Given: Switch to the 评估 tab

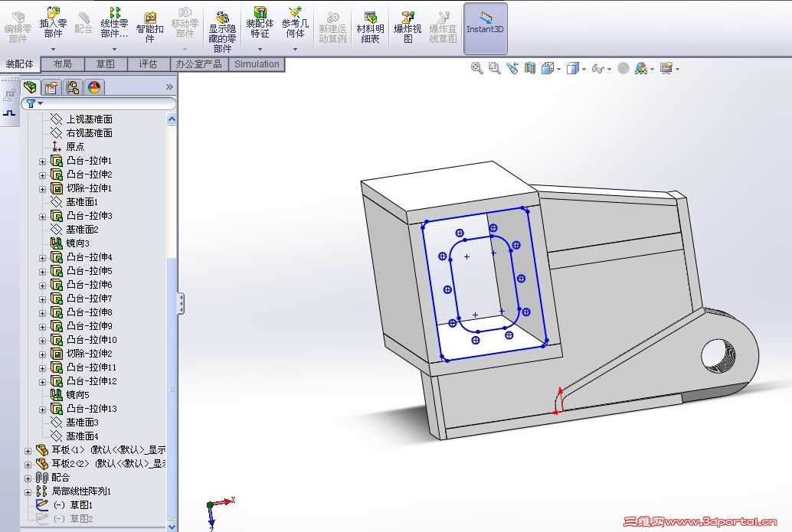Looking at the screenshot, I should [148, 64].
